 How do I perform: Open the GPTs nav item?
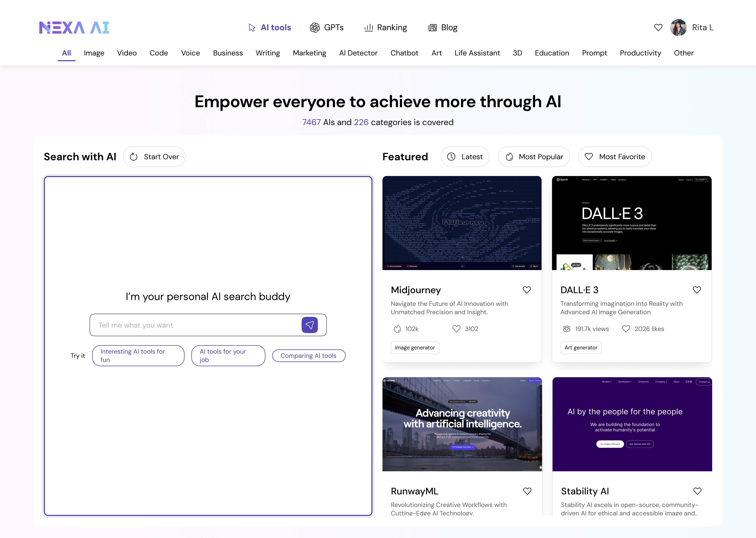click(x=327, y=27)
